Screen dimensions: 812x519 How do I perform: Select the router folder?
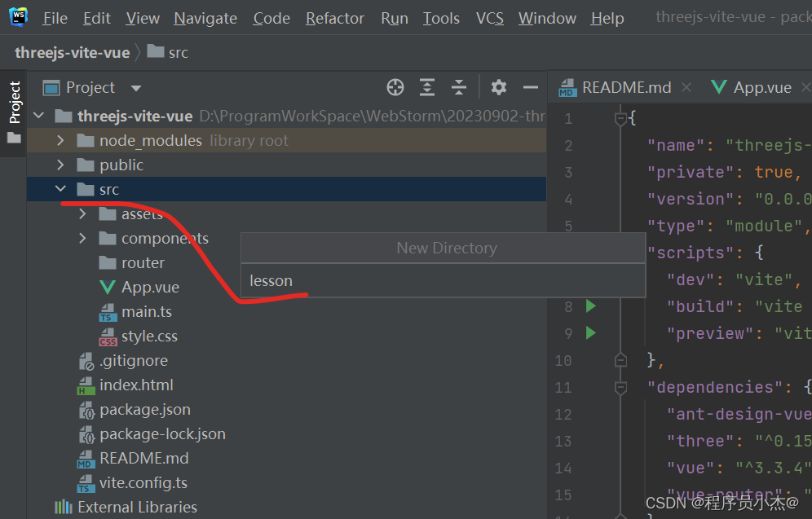131,263
